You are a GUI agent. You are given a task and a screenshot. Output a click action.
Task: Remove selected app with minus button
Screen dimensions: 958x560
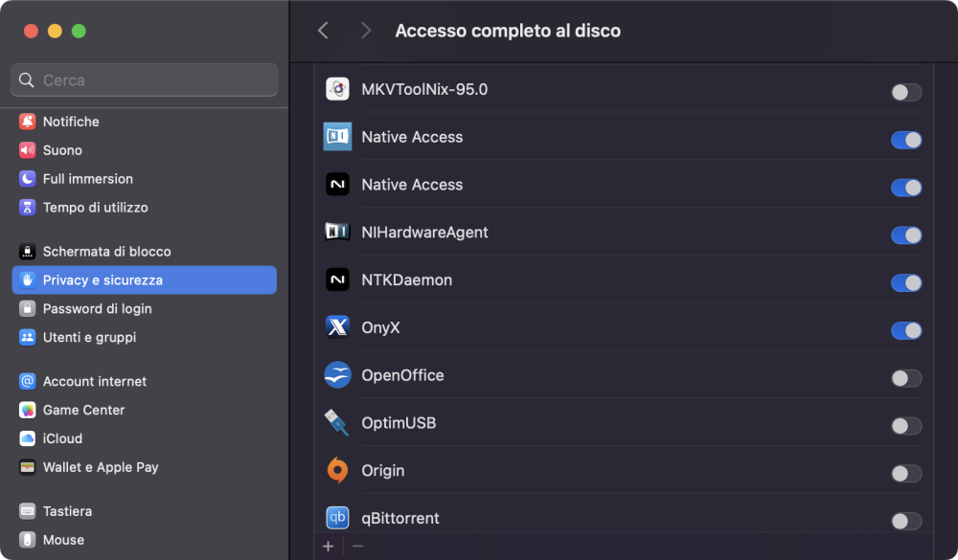[358, 546]
